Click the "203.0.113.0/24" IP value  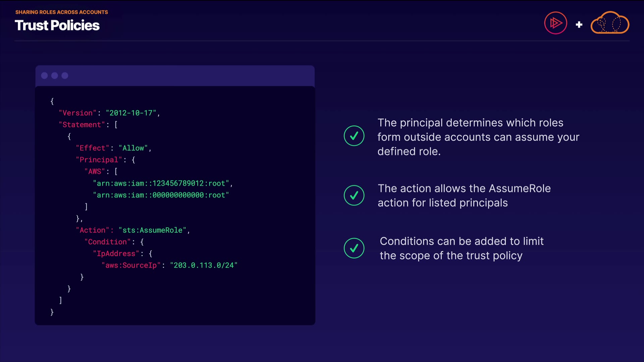click(x=204, y=265)
